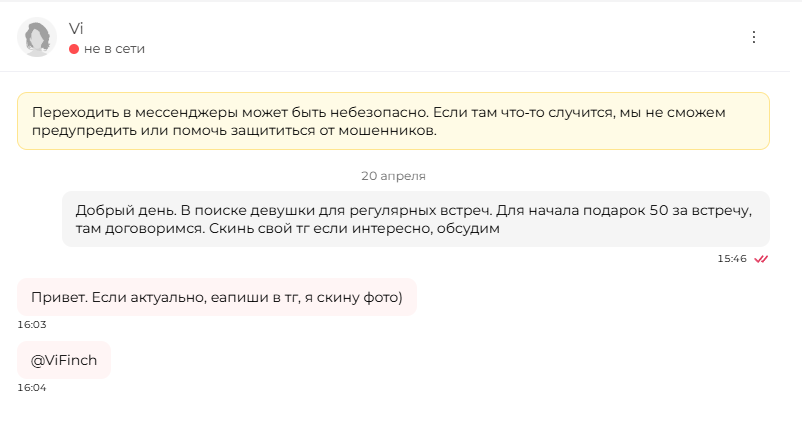The image size is (802, 426).
Task: Click the 16:03 message timestamp
Action: (x=32, y=325)
